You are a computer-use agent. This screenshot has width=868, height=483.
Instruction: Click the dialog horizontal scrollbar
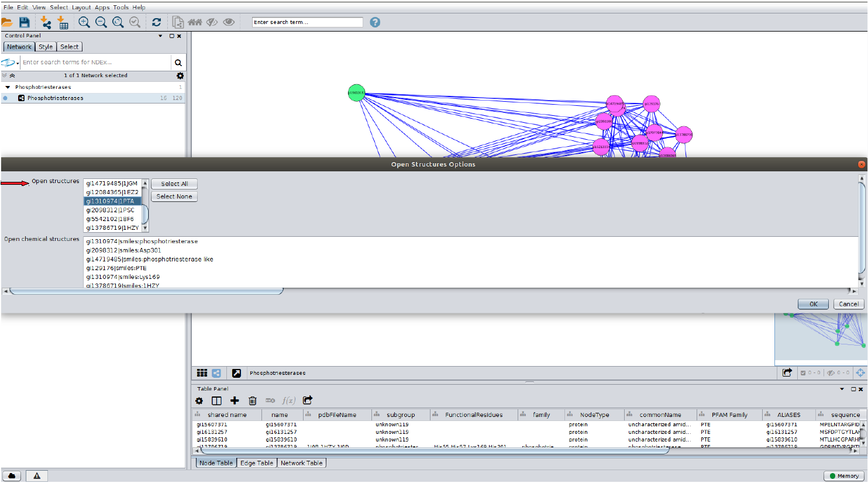[x=147, y=291]
